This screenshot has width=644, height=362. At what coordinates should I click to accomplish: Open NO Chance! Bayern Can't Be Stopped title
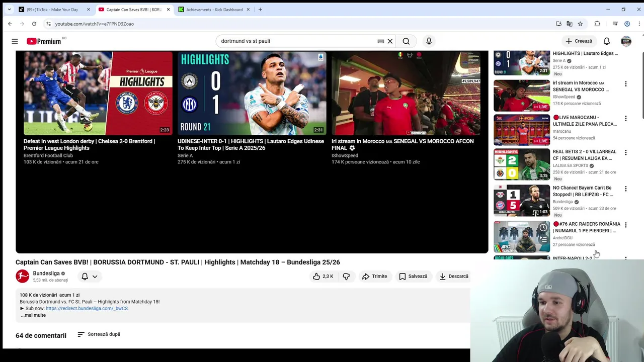click(583, 191)
